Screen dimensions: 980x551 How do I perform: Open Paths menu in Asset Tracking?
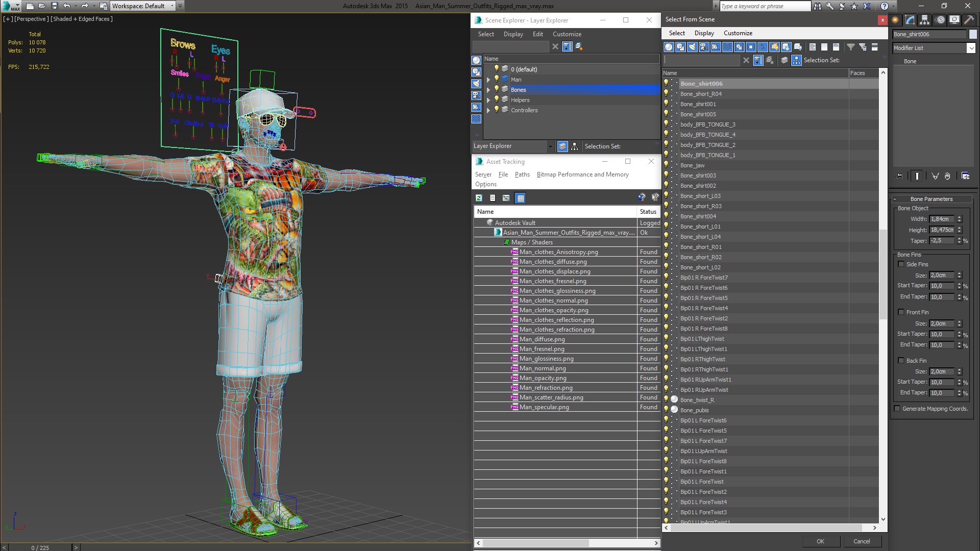point(522,174)
